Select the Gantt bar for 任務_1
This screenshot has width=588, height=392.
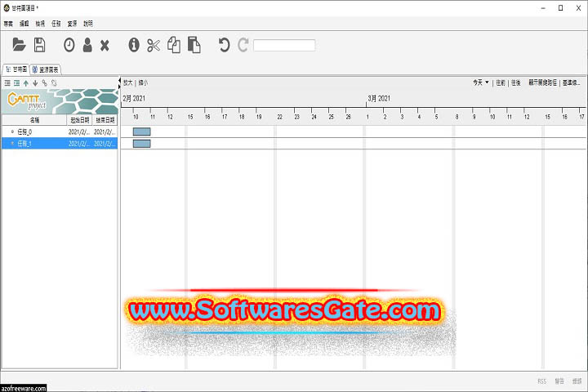[142, 143]
